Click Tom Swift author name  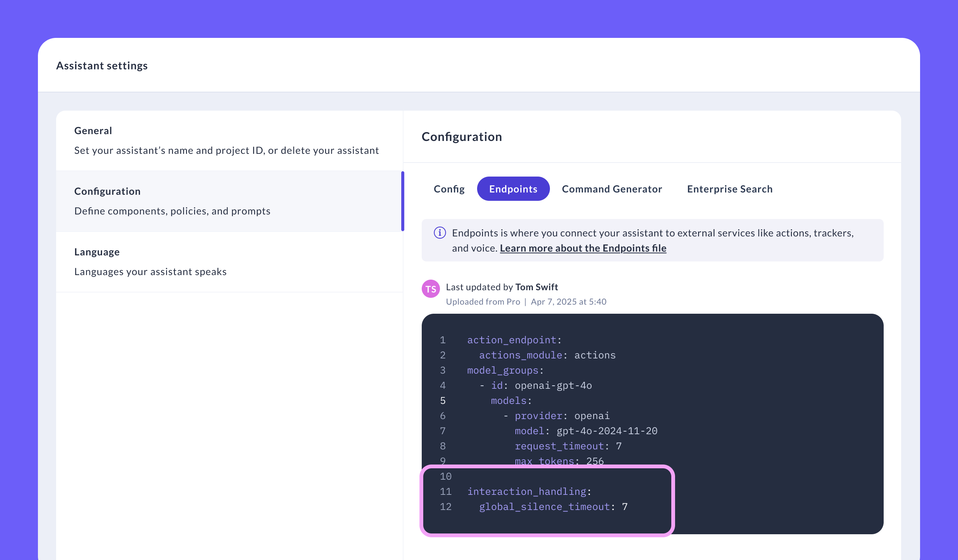(x=536, y=287)
